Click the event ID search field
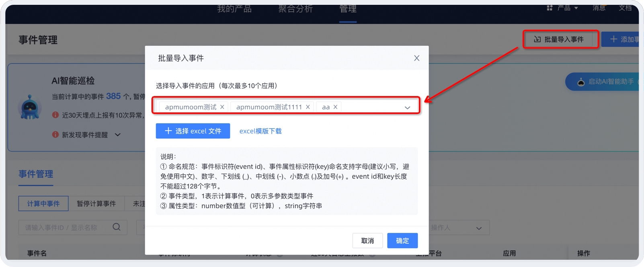 tap(73, 228)
